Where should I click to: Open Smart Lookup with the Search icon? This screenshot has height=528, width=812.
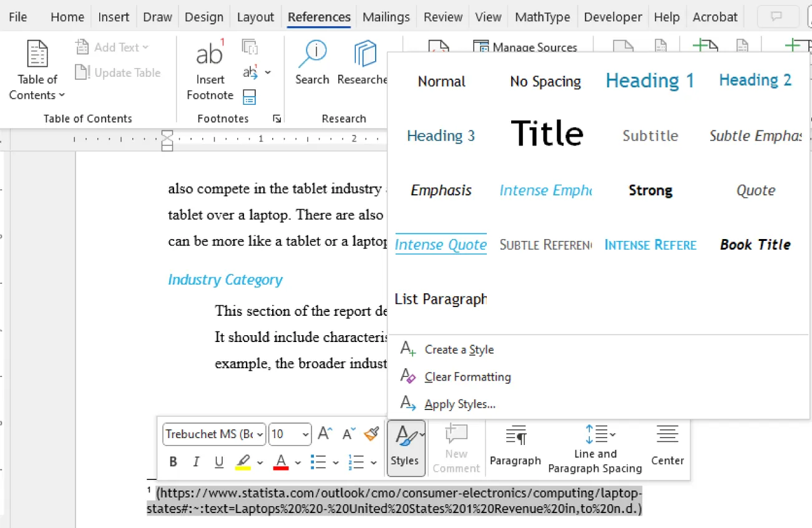tap(312, 62)
